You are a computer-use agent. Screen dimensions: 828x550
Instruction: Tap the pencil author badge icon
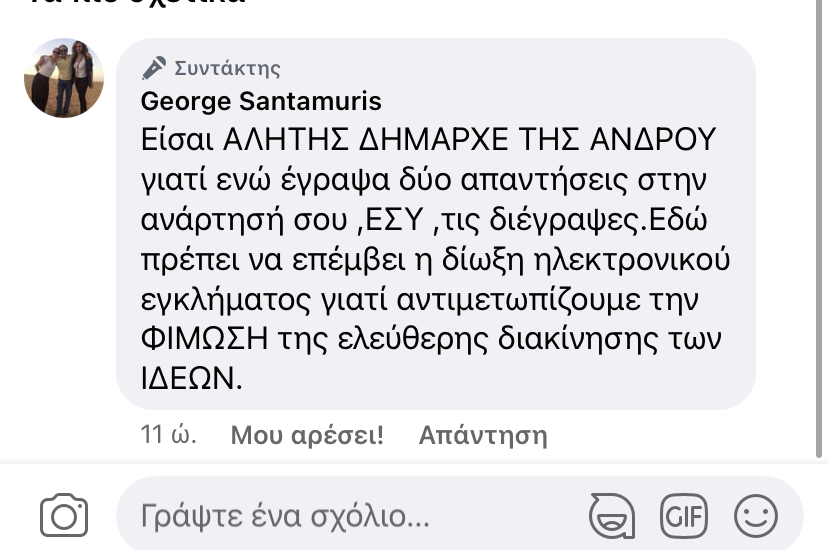154,68
